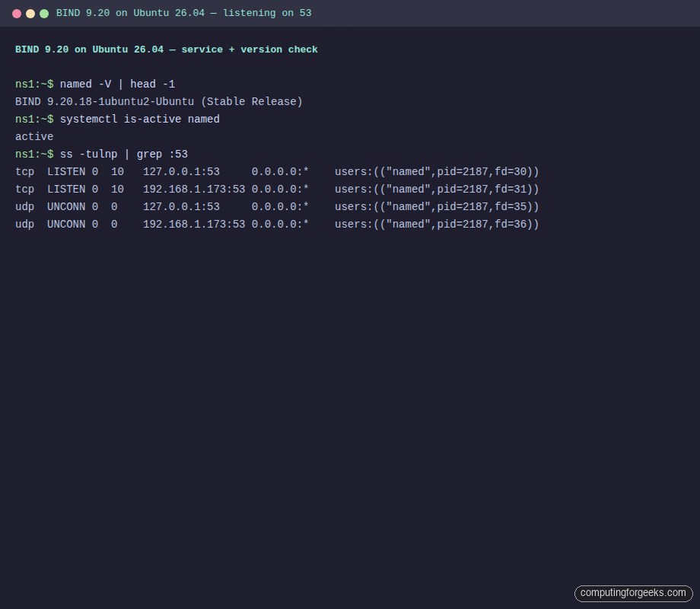Click the yellow minimize traffic-light icon
700x609 pixels.
click(x=30, y=13)
